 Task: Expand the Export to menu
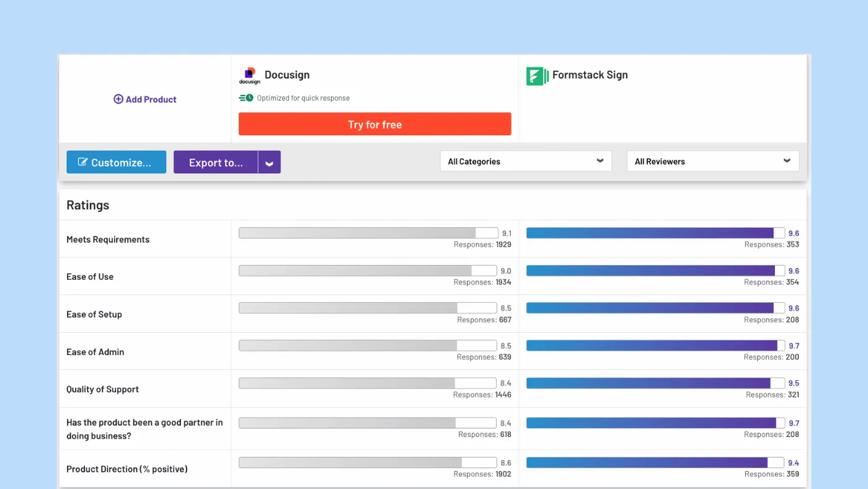coord(215,162)
